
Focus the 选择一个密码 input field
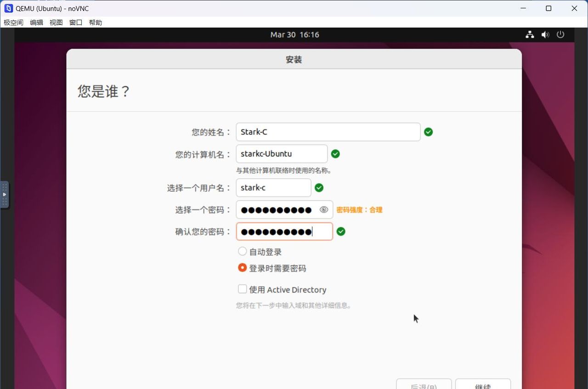click(284, 210)
